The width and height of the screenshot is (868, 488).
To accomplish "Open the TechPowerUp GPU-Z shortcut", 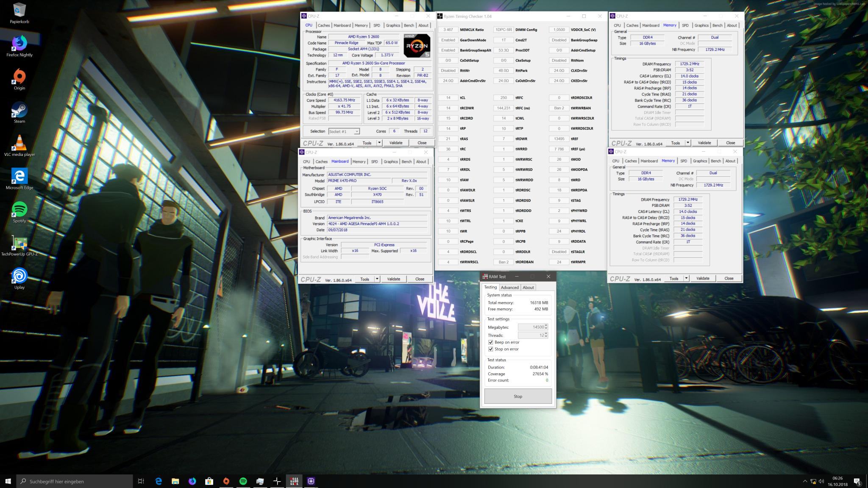I will tap(19, 245).
